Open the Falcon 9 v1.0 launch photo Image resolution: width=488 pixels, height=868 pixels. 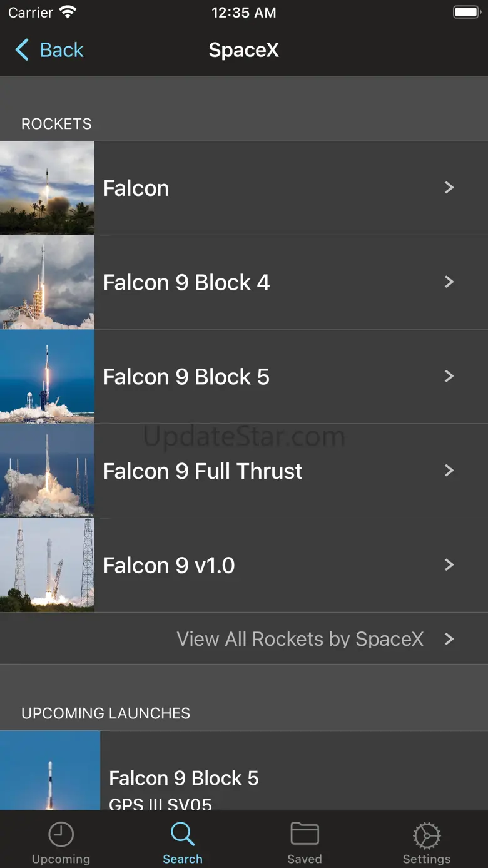point(47,565)
